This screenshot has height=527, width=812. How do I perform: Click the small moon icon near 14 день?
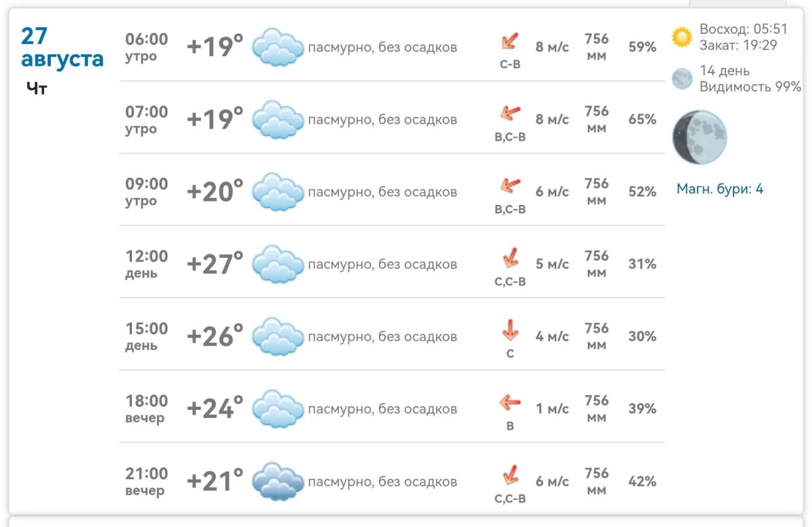tap(682, 78)
